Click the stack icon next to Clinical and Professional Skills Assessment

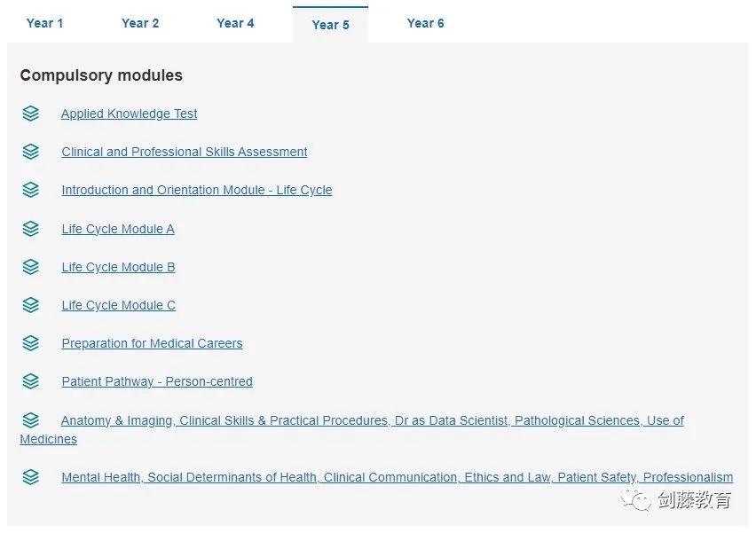pyautogui.click(x=31, y=152)
